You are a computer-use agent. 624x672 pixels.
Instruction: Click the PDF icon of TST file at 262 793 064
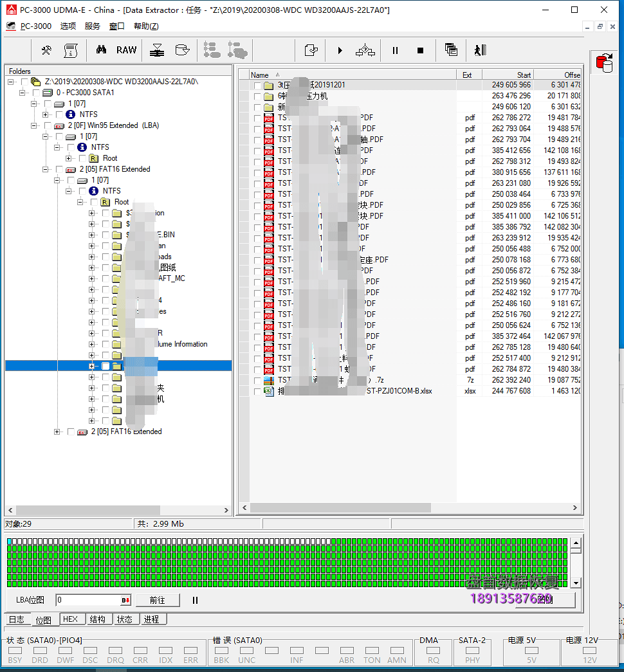click(269, 128)
